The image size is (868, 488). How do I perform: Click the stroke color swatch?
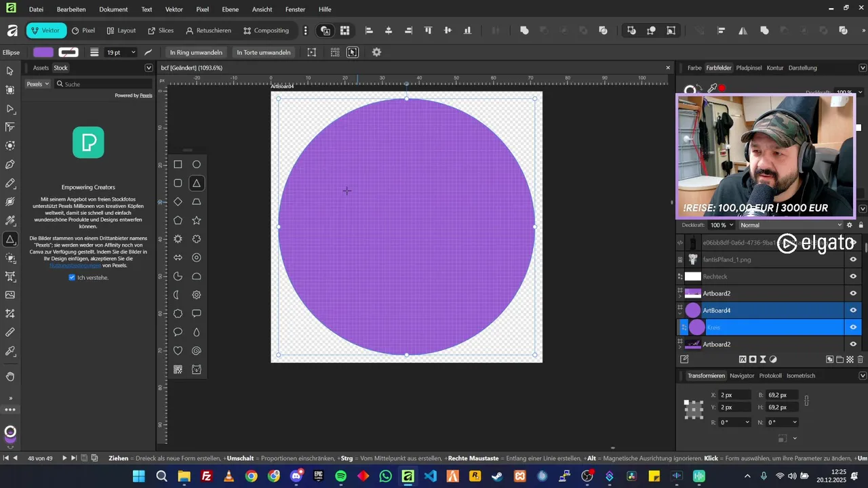pos(68,52)
